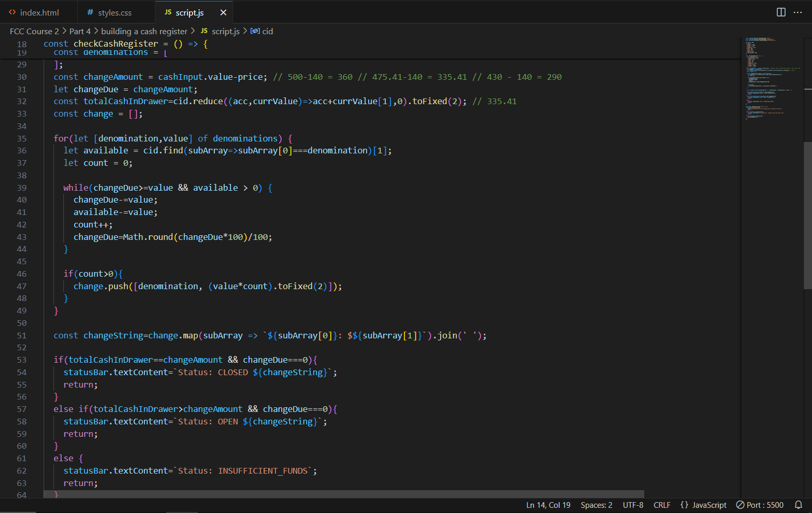Viewport: 812px width, 513px height.
Task: Expand the FCC Course 2 breadcrumb
Action: coord(34,31)
